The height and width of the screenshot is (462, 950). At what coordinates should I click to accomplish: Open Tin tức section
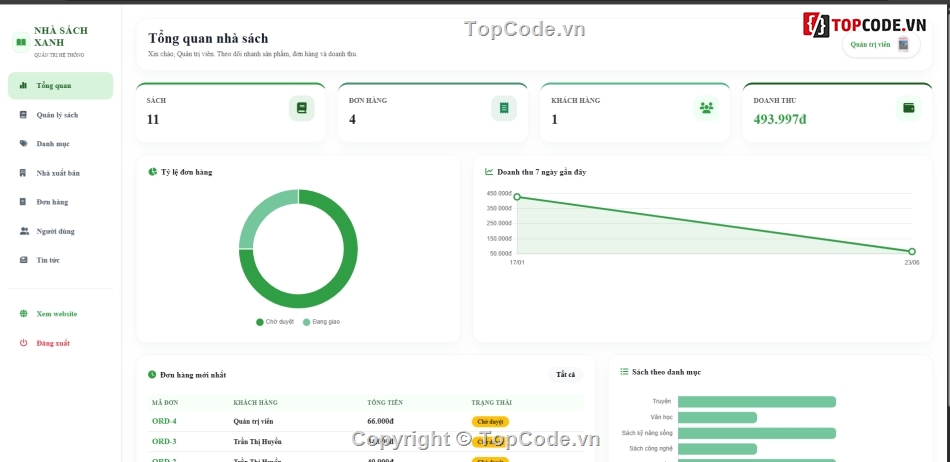click(x=61, y=260)
